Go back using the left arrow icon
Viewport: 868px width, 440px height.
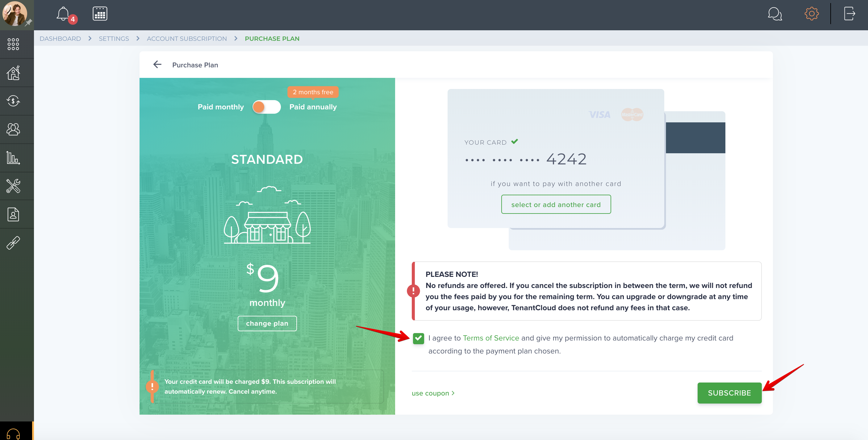[157, 65]
